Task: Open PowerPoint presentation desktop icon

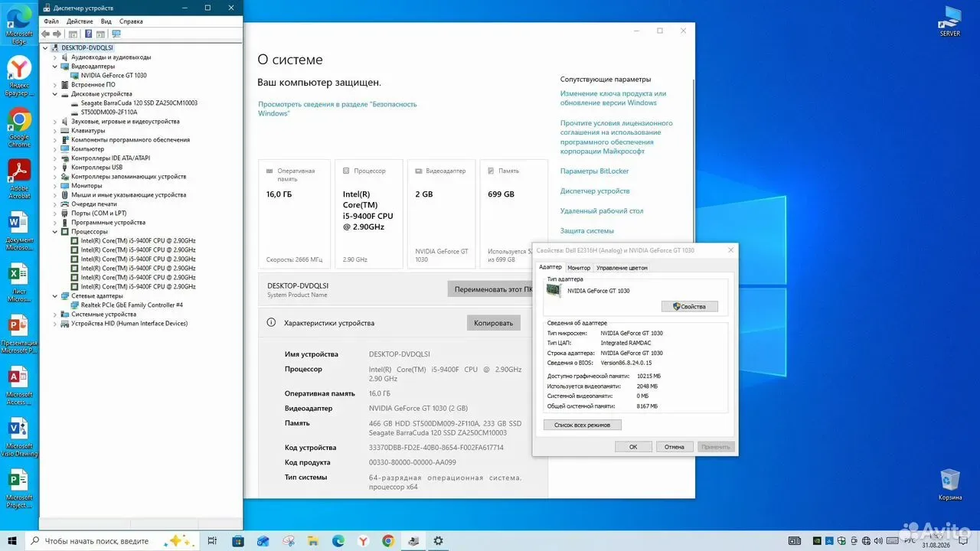Action: click(19, 334)
